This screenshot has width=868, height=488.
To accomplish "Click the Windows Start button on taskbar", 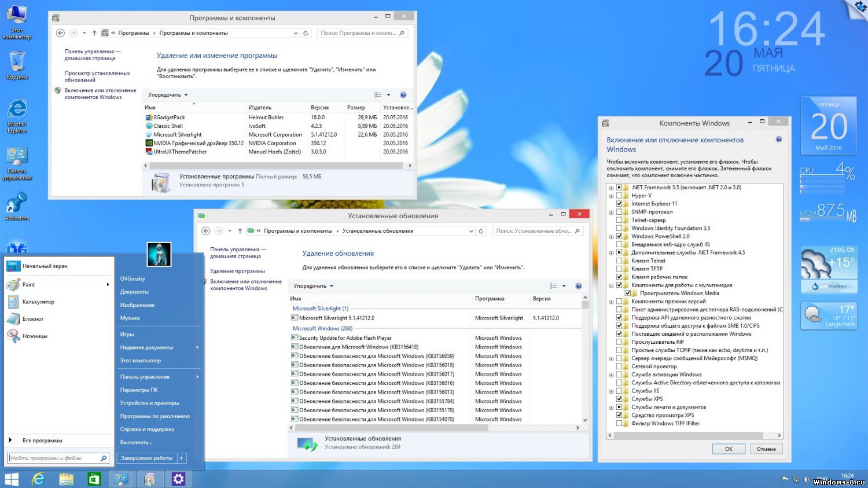I will (12, 479).
